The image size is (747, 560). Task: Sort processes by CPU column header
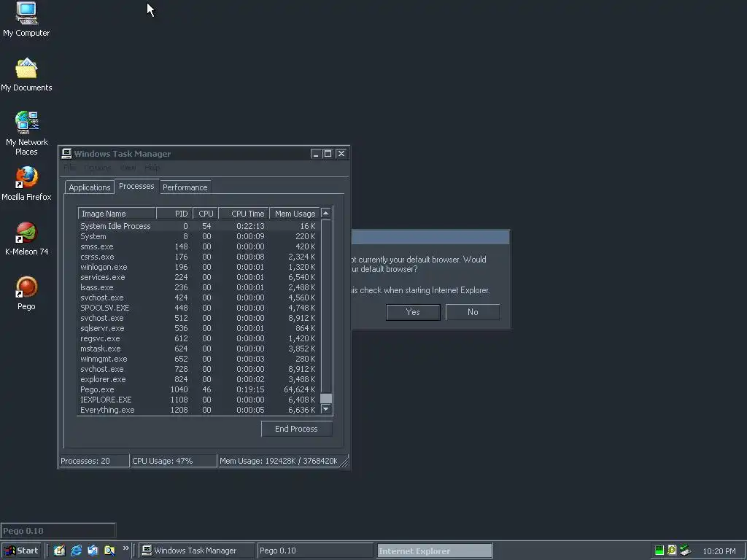205,214
